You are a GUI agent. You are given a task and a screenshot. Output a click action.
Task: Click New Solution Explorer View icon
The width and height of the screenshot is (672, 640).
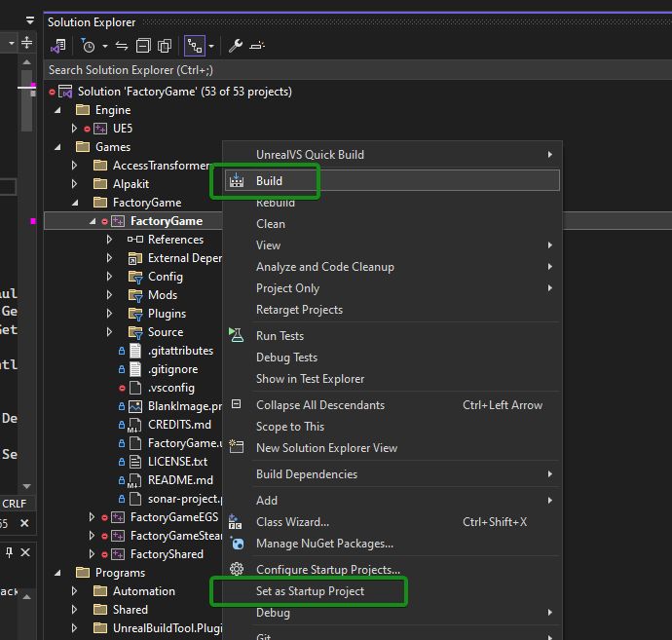[236, 447]
